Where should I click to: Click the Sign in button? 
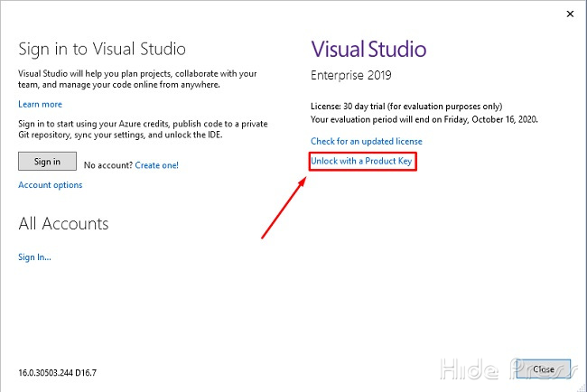(47, 162)
